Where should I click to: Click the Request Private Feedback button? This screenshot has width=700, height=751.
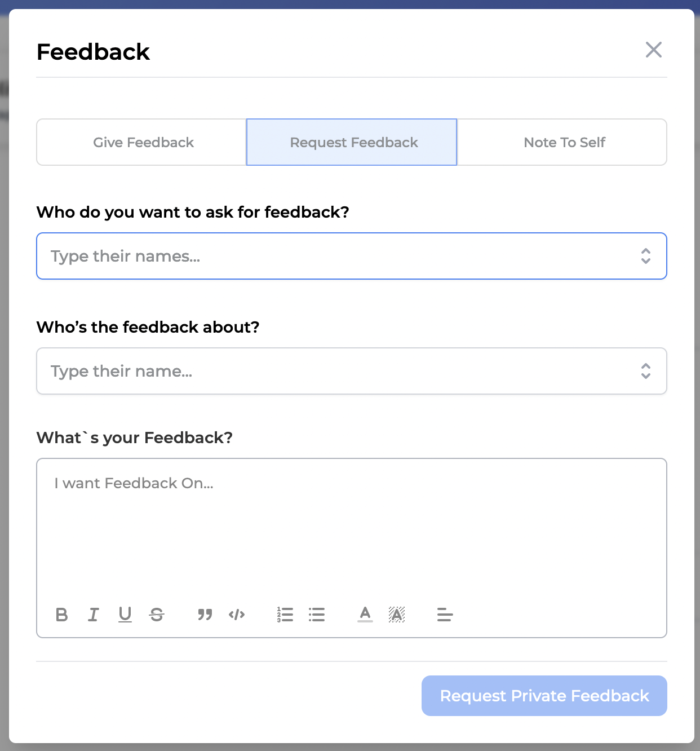[x=544, y=696]
